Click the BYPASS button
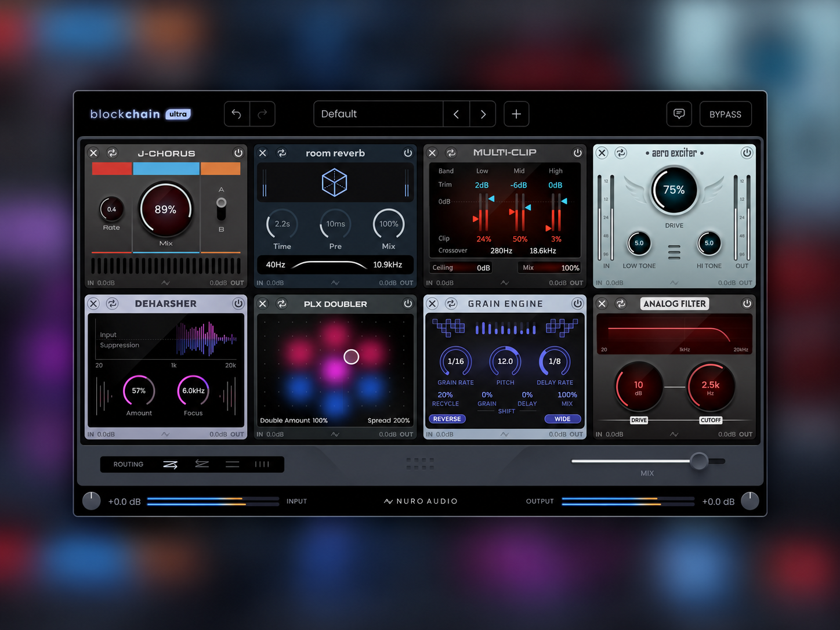This screenshot has height=630, width=840. [x=725, y=114]
